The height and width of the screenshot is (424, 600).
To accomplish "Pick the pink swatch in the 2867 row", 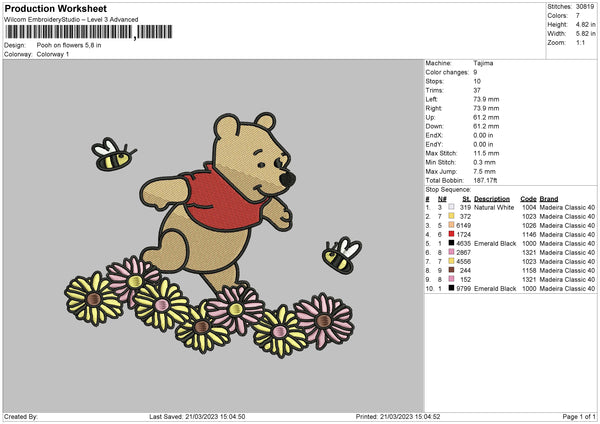I will (x=451, y=252).
